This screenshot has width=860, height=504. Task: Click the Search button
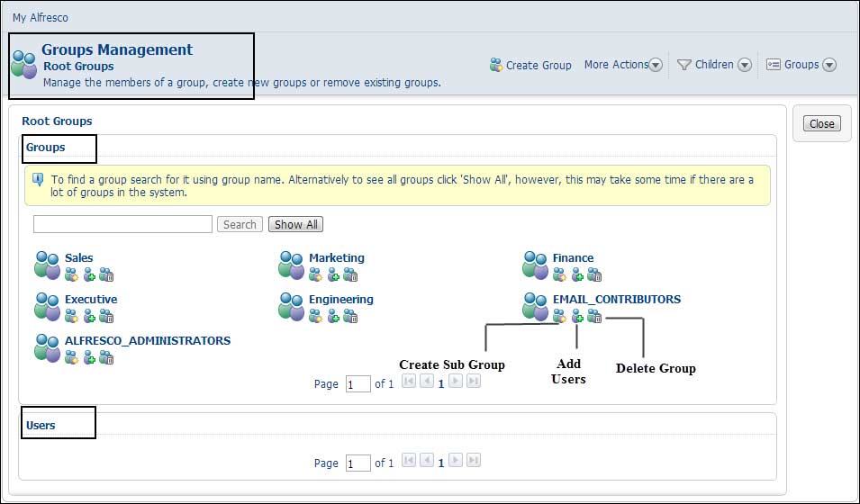click(240, 224)
